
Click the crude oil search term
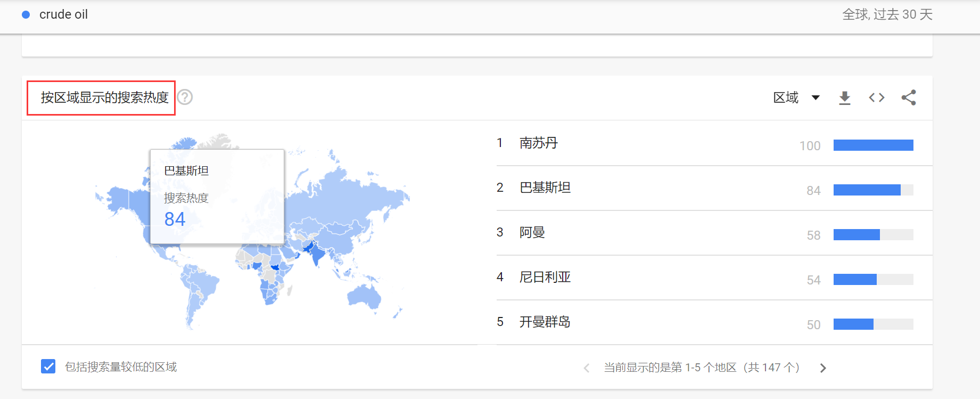pos(63,15)
